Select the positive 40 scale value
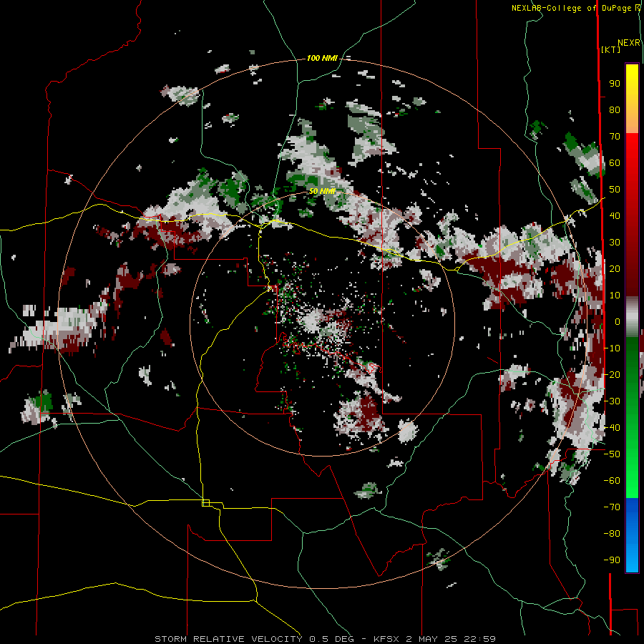 [x=615, y=215]
